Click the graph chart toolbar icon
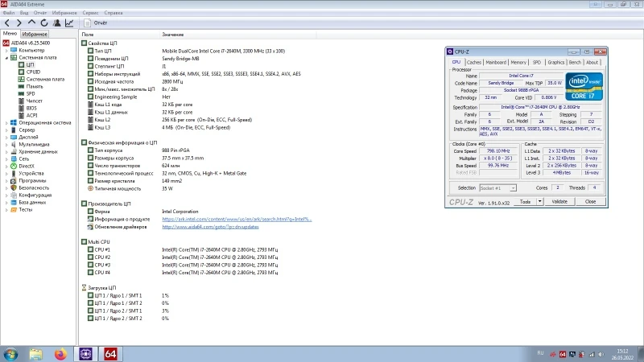Screen dimensions: 644x362 click(69, 23)
